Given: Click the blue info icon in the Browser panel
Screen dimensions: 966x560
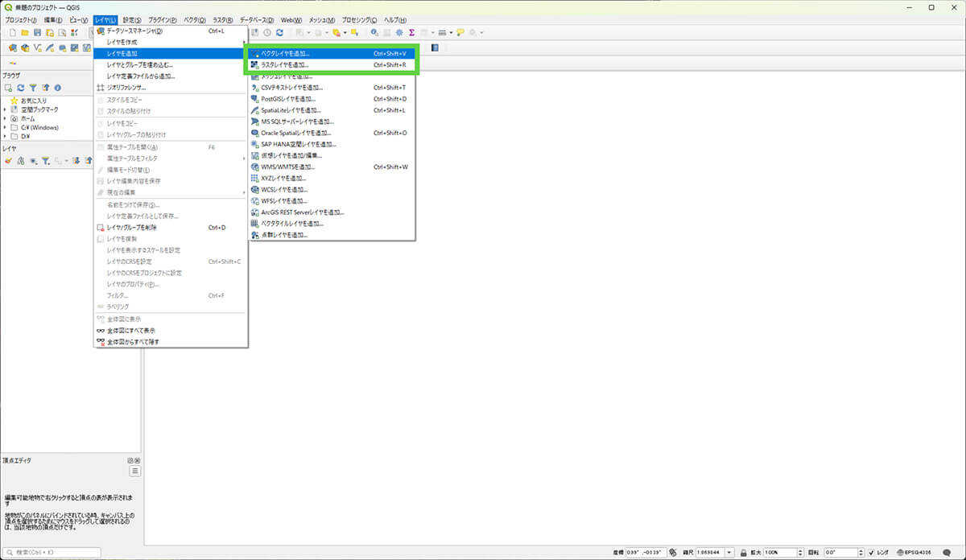Looking at the screenshot, I should coord(58,87).
